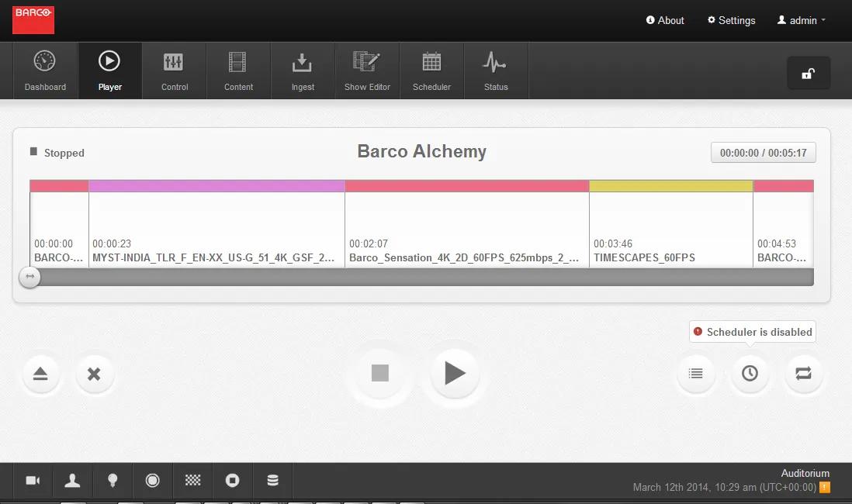Open the Settings menu
The image size is (852, 504).
pos(731,21)
